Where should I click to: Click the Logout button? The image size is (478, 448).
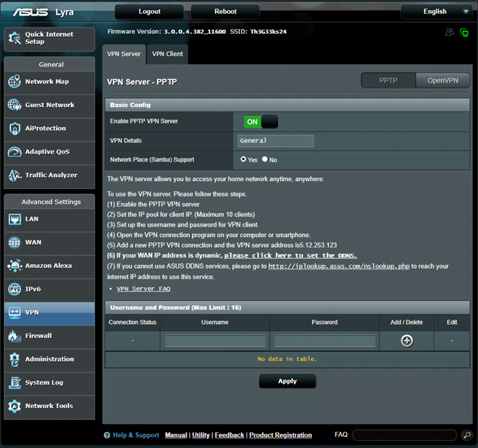pyautogui.click(x=149, y=12)
